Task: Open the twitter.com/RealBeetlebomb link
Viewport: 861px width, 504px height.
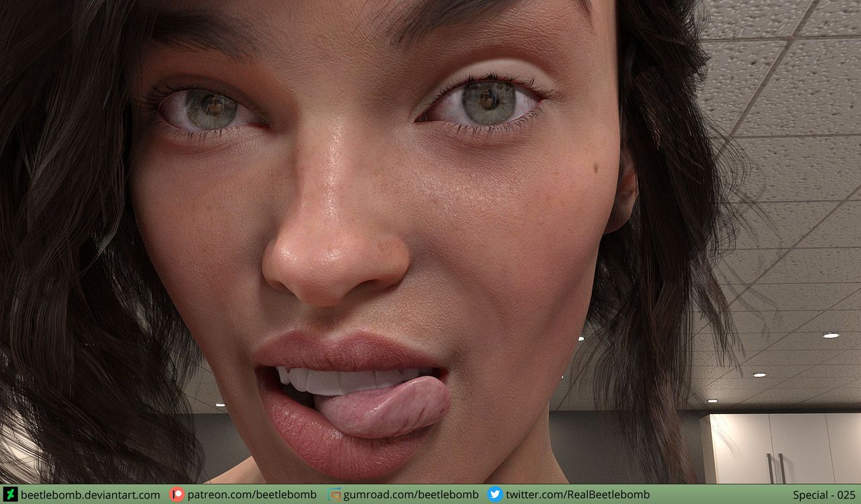Action: click(x=578, y=495)
